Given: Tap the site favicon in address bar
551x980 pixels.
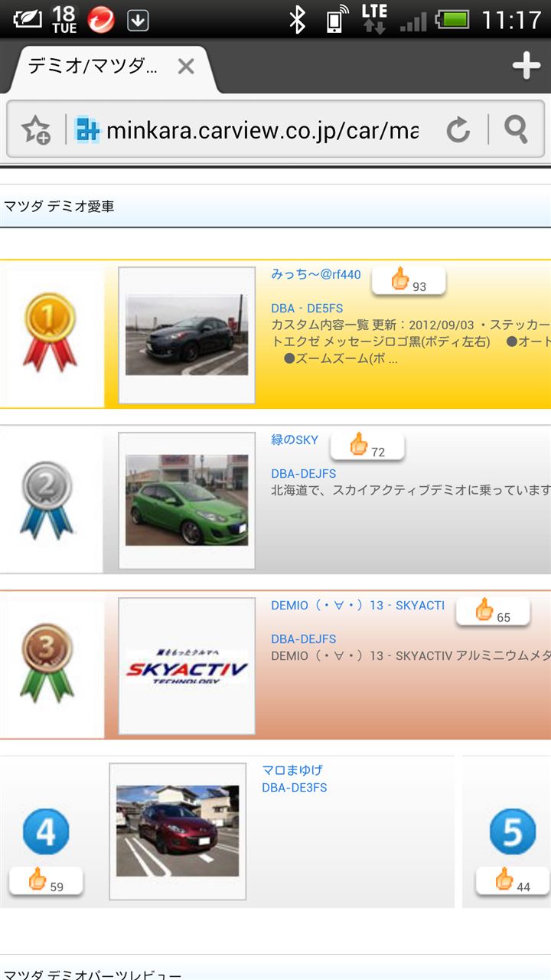Looking at the screenshot, I should (87, 130).
